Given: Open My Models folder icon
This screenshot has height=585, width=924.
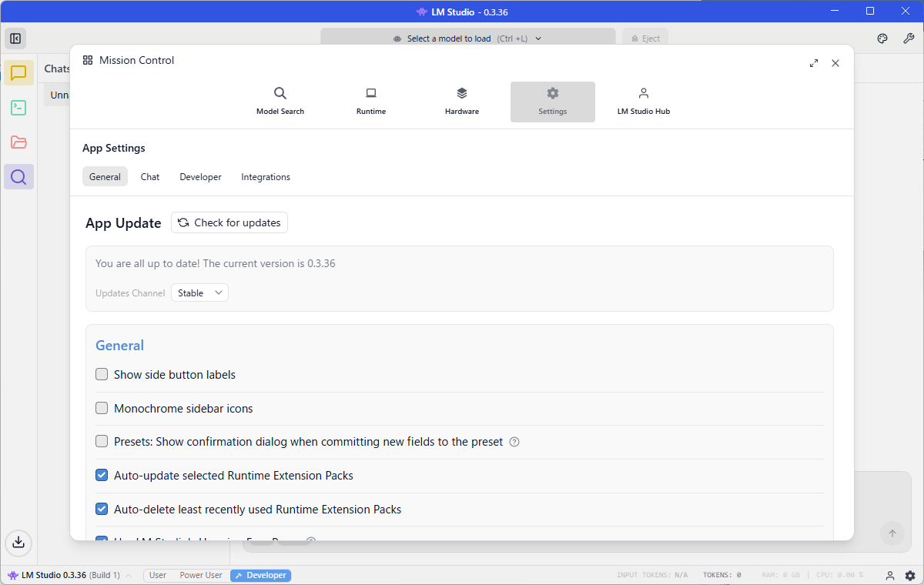Looking at the screenshot, I should click(x=18, y=142).
